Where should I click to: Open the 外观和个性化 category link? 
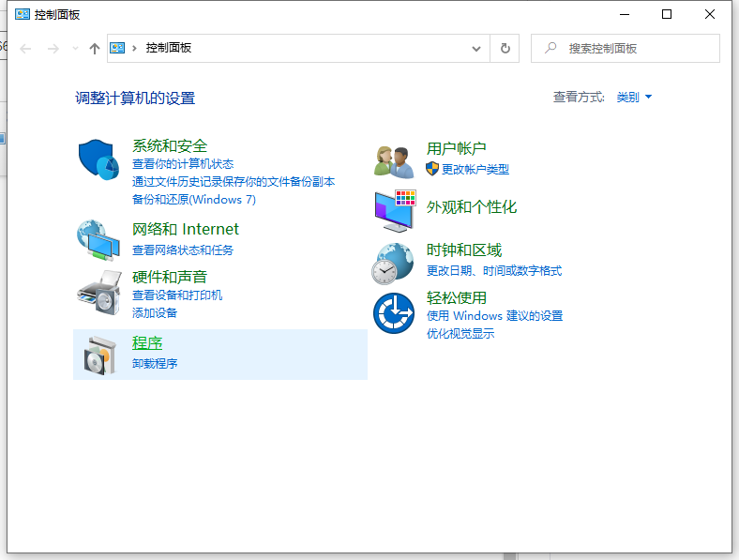click(x=472, y=207)
